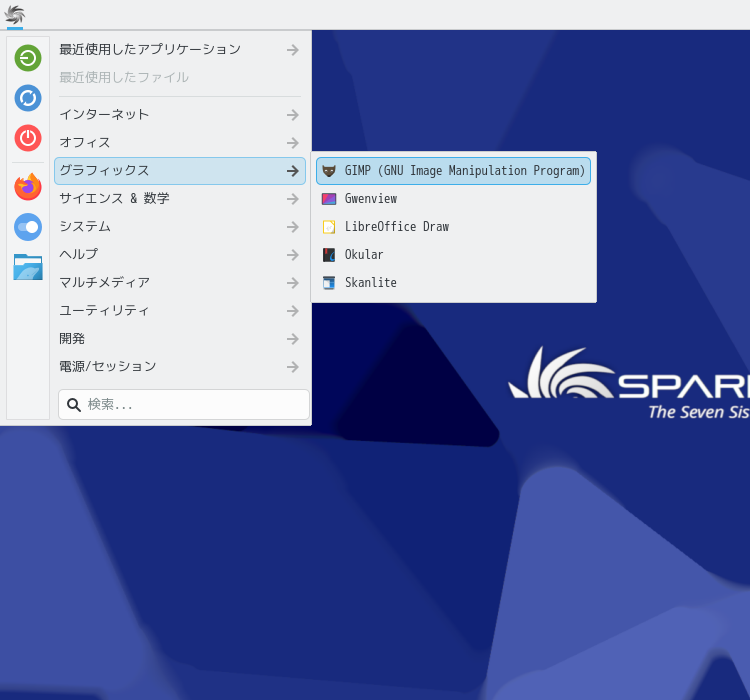Click the blue restart icon
The height and width of the screenshot is (700, 750).
pos(28,98)
